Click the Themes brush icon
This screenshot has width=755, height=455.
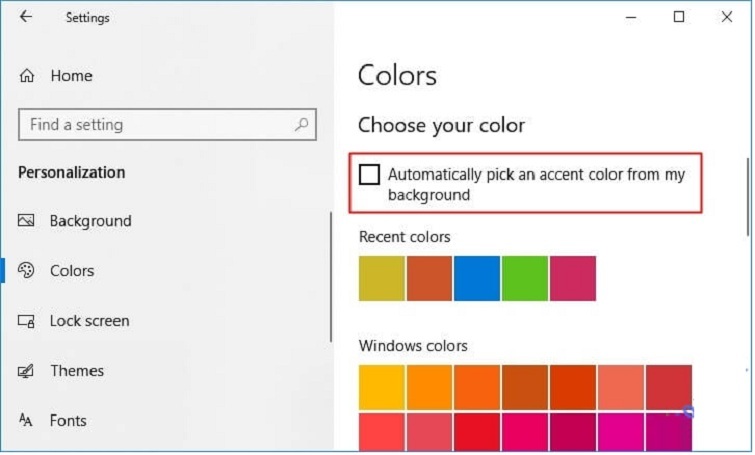27,371
